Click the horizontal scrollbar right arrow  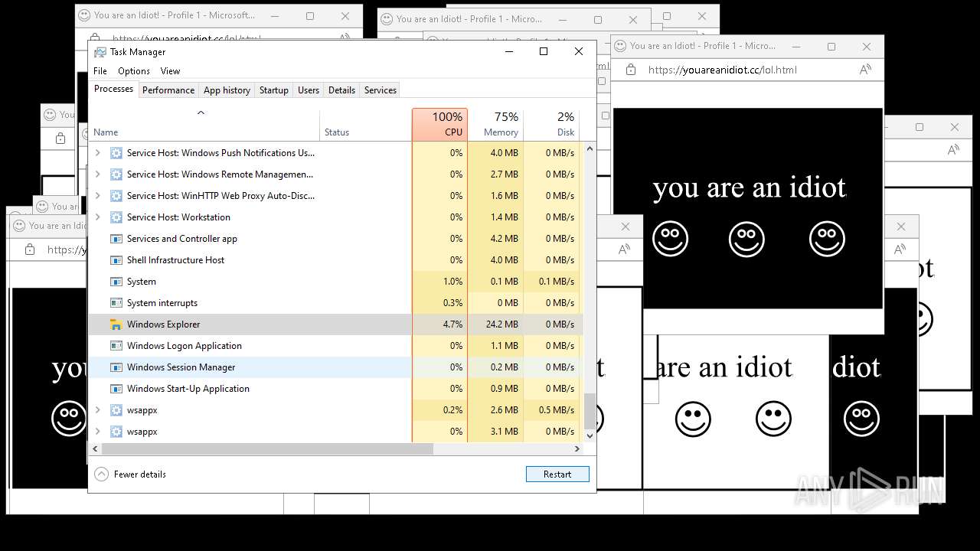pyautogui.click(x=578, y=449)
